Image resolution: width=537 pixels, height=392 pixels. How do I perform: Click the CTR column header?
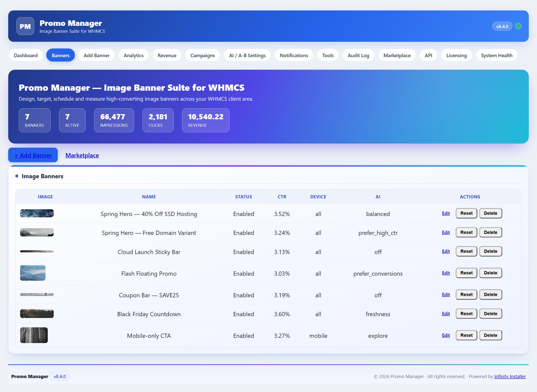pyautogui.click(x=282, y=197)
